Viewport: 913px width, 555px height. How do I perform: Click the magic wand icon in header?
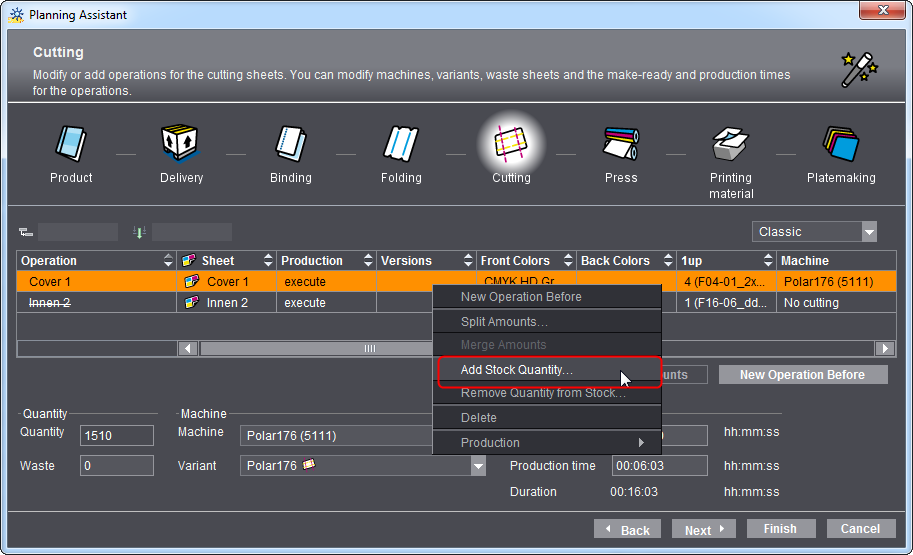(859, 70)
